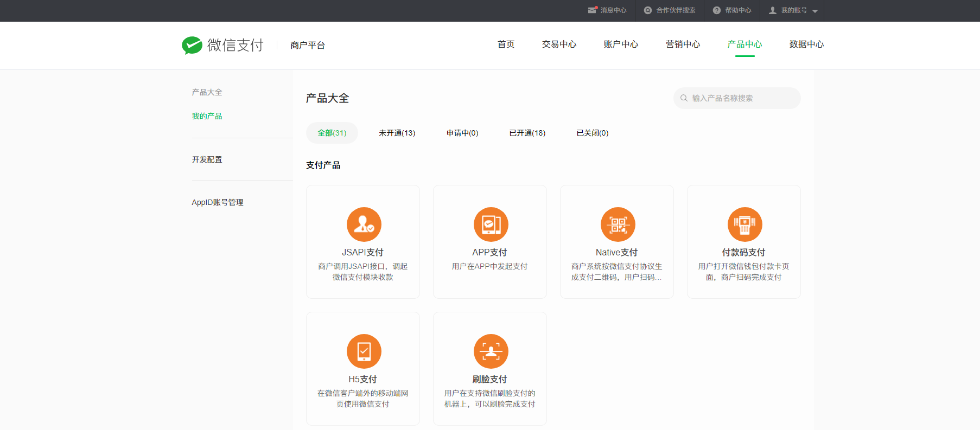Click the 消息中心 envelope icon
This screenshot has height=430, width=980.
(593, 10)
